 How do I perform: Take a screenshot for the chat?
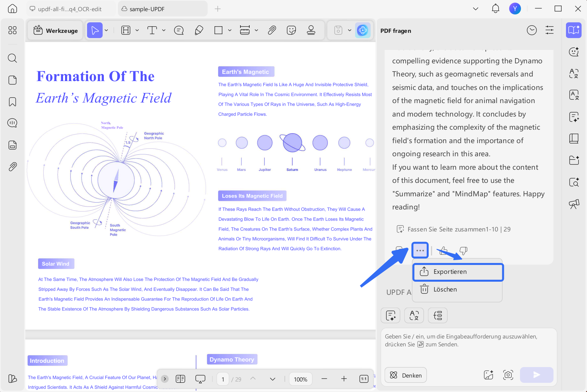pos(508,375)
